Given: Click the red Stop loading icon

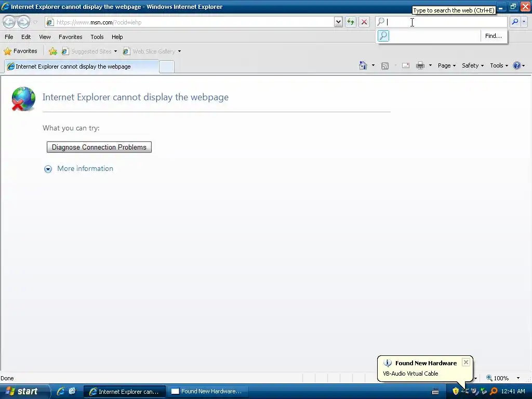Looking at the screenshot, I should 364,22.
